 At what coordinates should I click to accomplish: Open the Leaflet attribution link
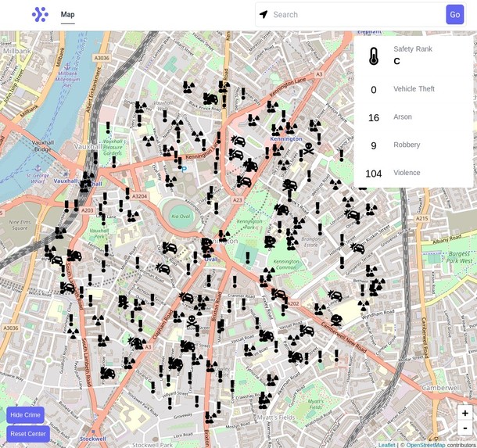coord(386,445)
